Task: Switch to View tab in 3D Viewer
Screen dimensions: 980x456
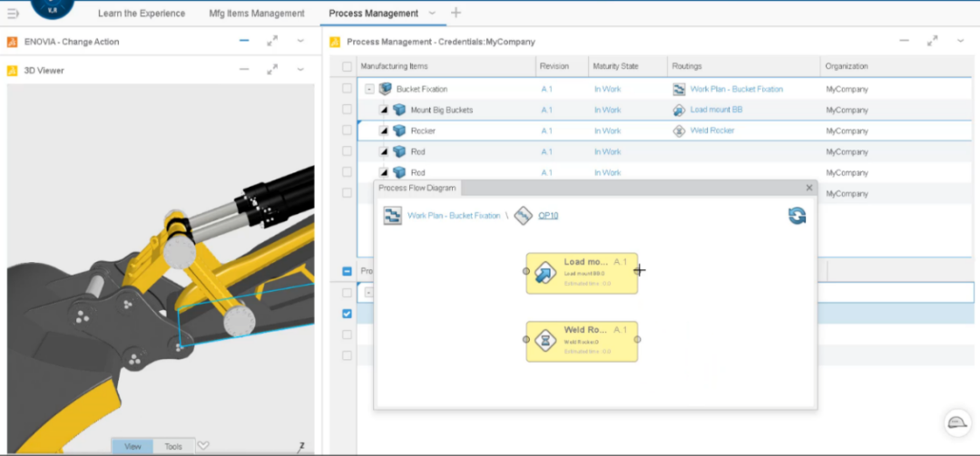Action: point(132,446)
